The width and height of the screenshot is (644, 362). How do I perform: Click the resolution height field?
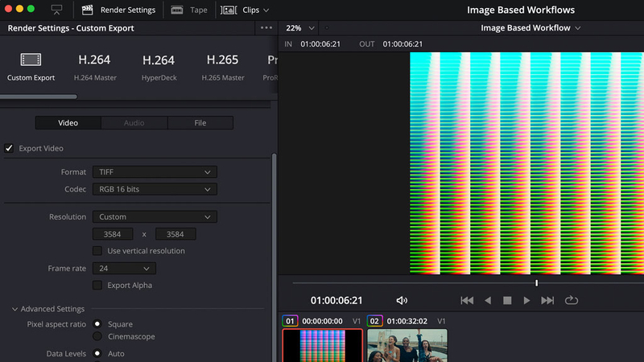[175, 234]
